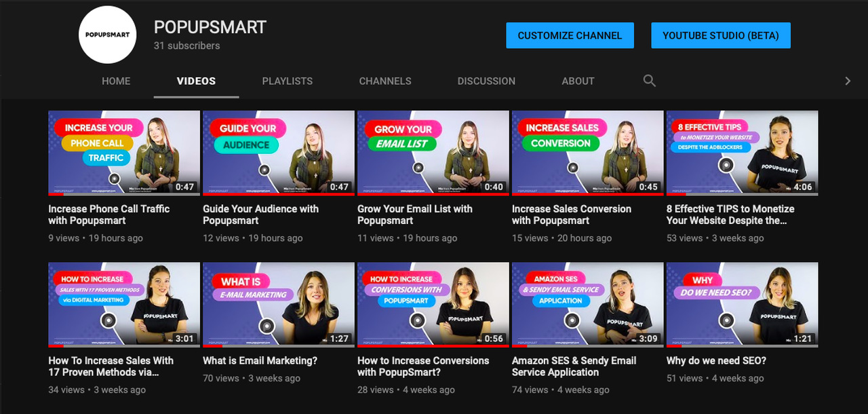Open Amazon SES & Sendy video thumbnail
The height and width of the screenshot is (414, 868).
(587, 305)
